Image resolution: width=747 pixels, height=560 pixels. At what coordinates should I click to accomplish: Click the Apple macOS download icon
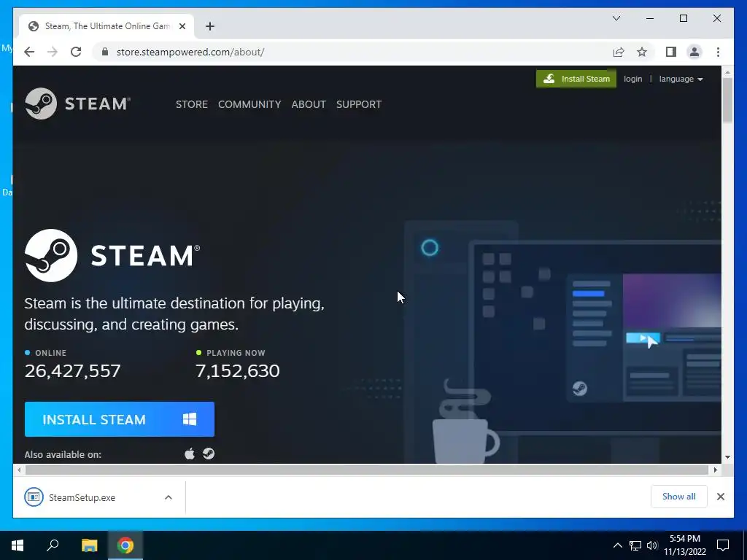(x=190, y=454)
